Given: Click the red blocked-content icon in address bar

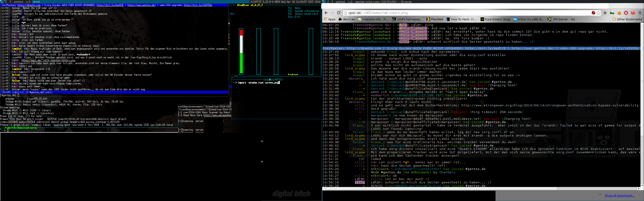Looking at the screenshot, I should pos(593,13).
